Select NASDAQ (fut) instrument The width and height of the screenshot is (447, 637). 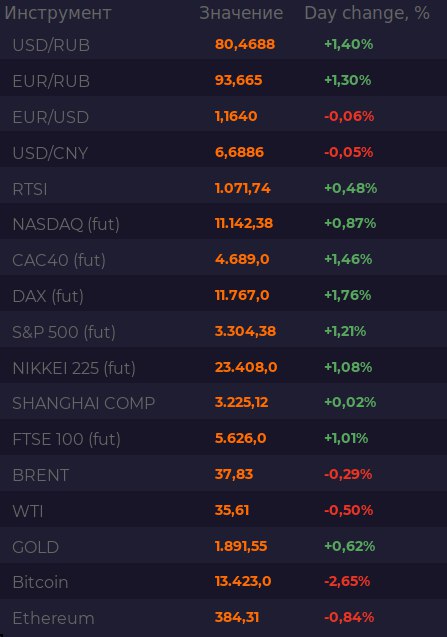(66, 224)
